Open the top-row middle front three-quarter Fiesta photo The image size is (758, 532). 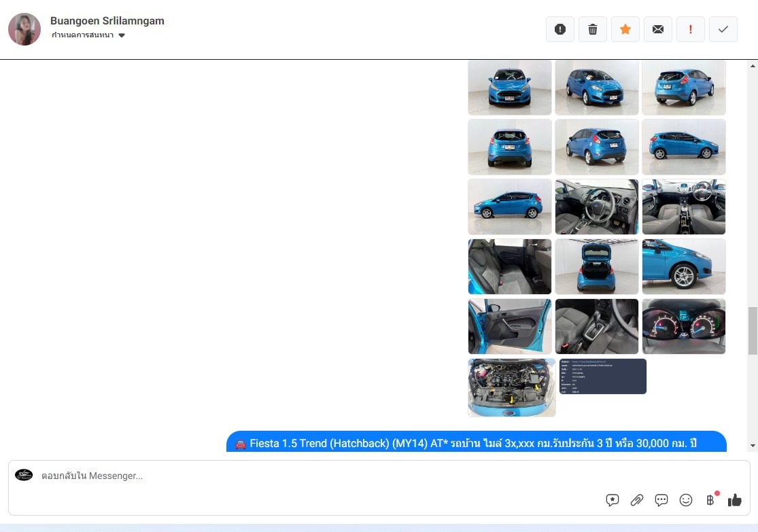tap(596, 88)
